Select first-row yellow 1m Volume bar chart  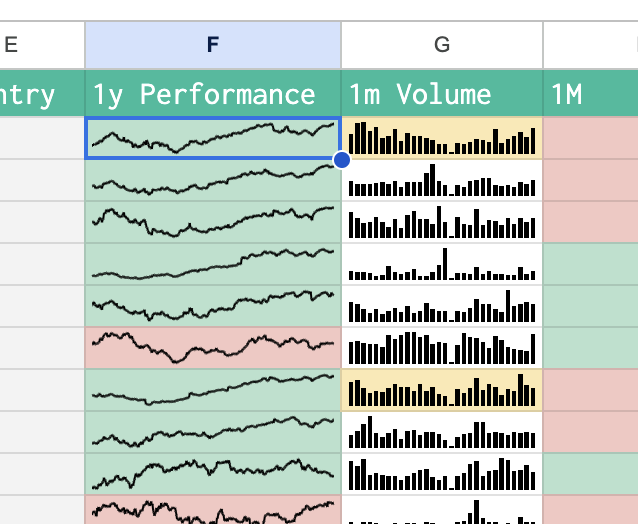click(442, 138)
